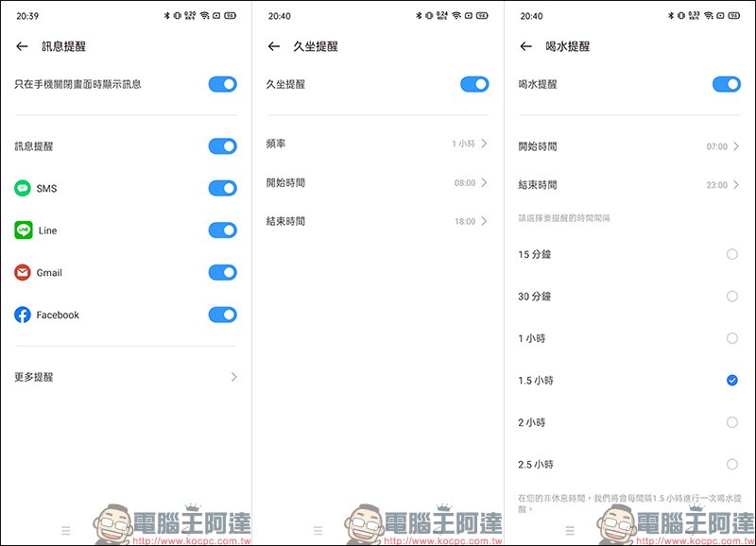Screen dimensions: 756x546
Task: Tap Bluetooth status icon on first screen
Action: click(167, 15)
